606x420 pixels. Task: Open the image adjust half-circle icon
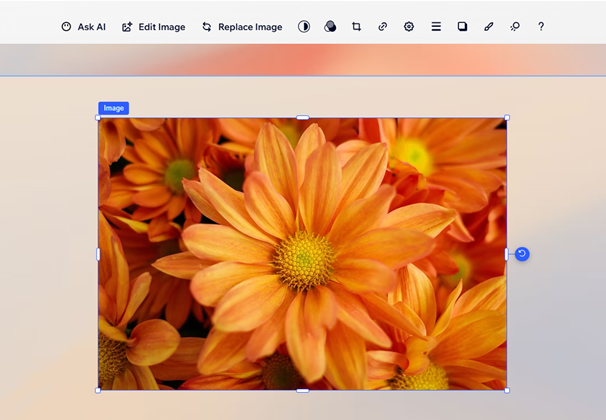point(304,27)
